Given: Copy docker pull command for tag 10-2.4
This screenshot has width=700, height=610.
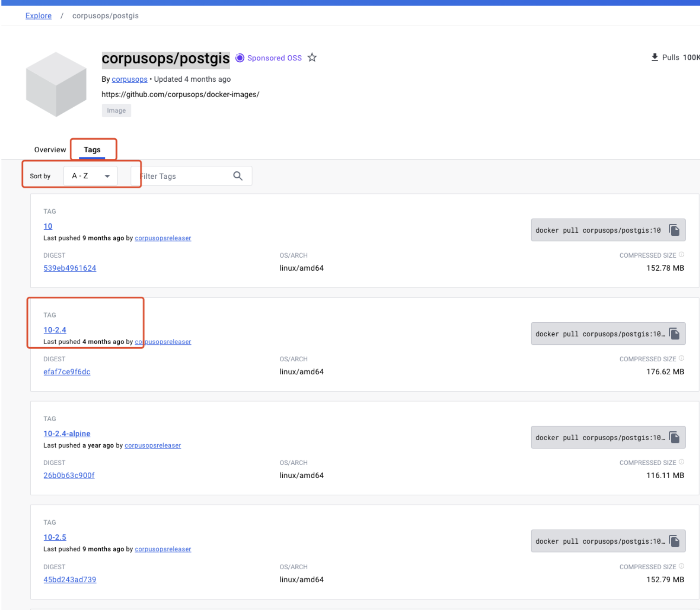Looking at the screenshot, I should coord(674,333).
